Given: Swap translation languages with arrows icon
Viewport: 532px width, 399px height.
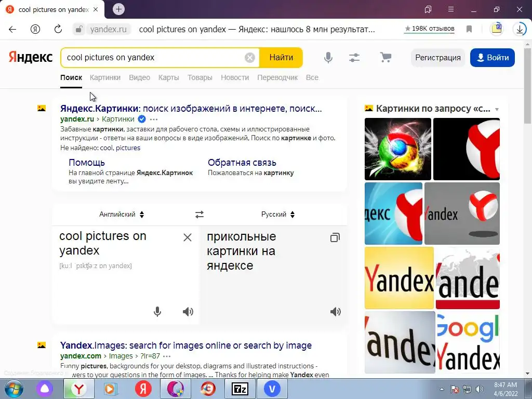Looking at the screenshot, I should pyautogui.click(x=199, y=215).
